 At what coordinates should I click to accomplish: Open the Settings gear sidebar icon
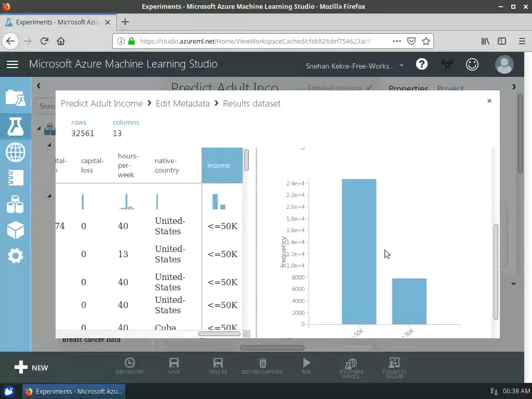[15, 256]
